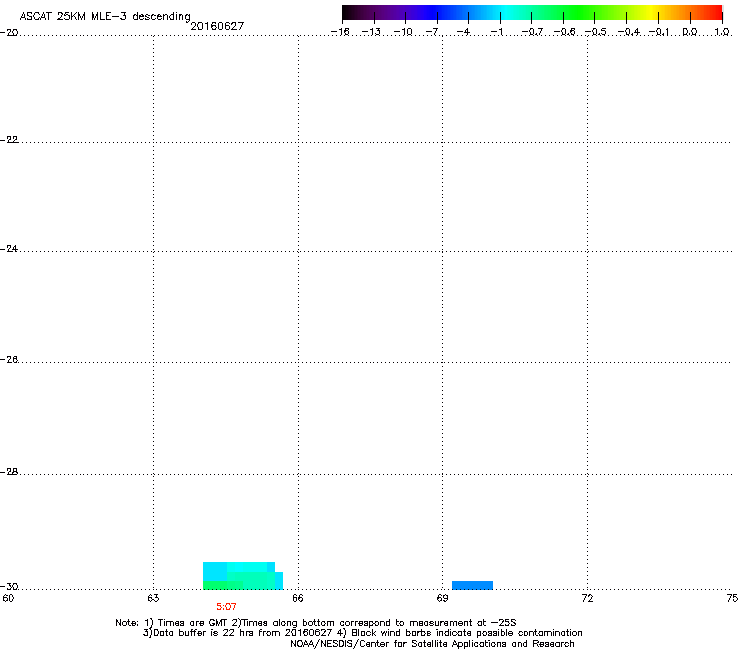Click the longitude 72 axis label

pyautogui.click(x=587, y=598)
